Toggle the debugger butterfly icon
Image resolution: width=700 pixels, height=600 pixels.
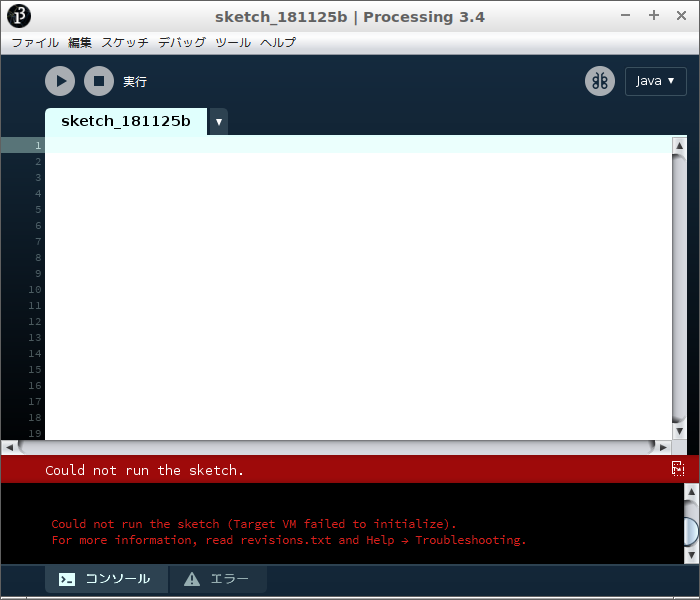pyautogui.click(x=600, y=81)
